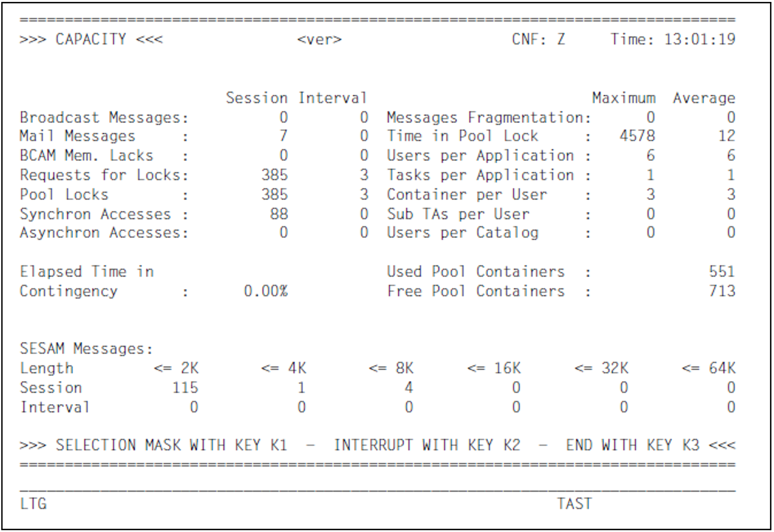The image size is (774, 532).
Task: Select the Mail Messages session value 7
Action: 283,136
